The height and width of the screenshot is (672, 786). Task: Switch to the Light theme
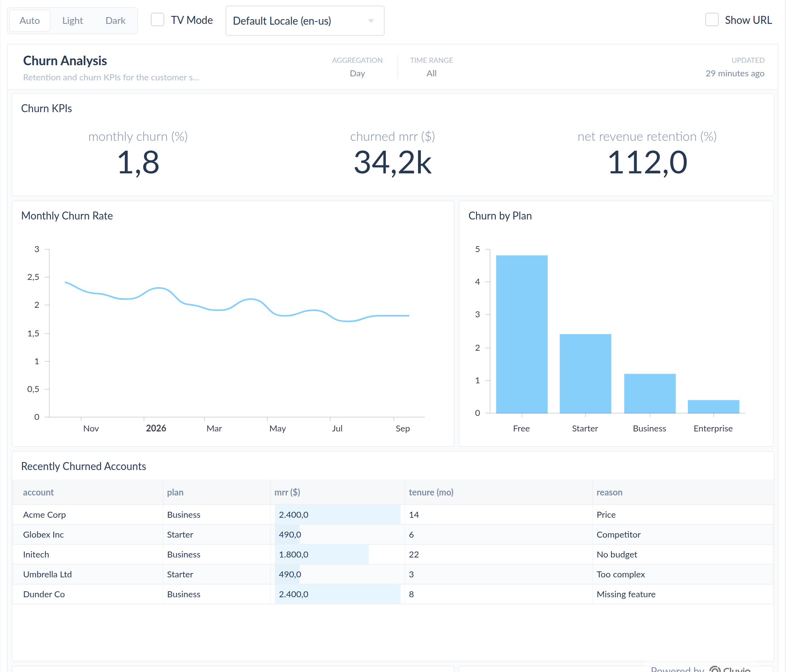[x=72, y=21]
